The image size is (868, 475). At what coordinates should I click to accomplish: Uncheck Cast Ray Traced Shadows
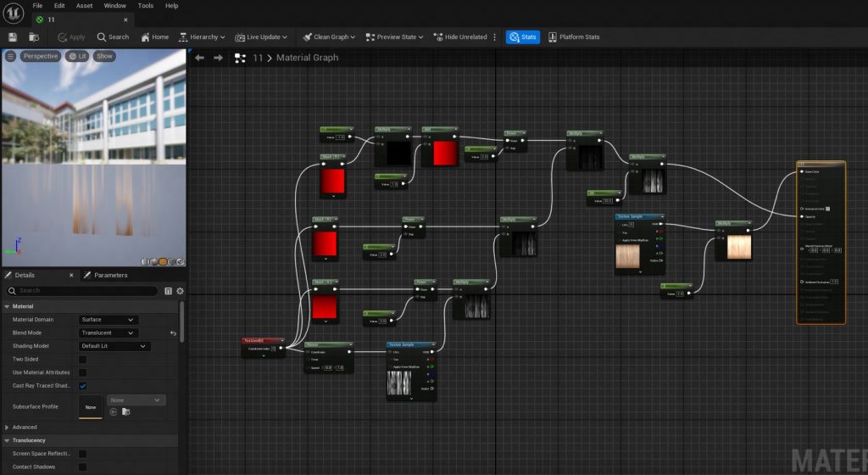(83, 386)
